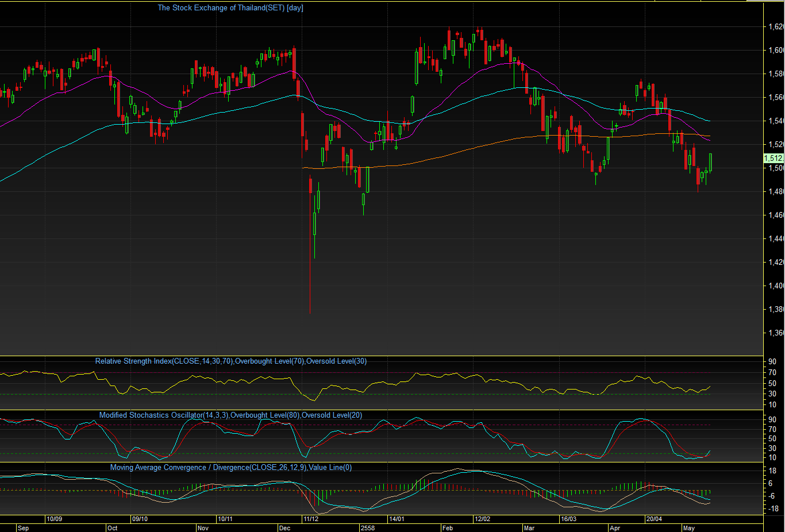785x532 pixels.
Task: Click the 70 level on the RSI scale
Action: (772, 373)
